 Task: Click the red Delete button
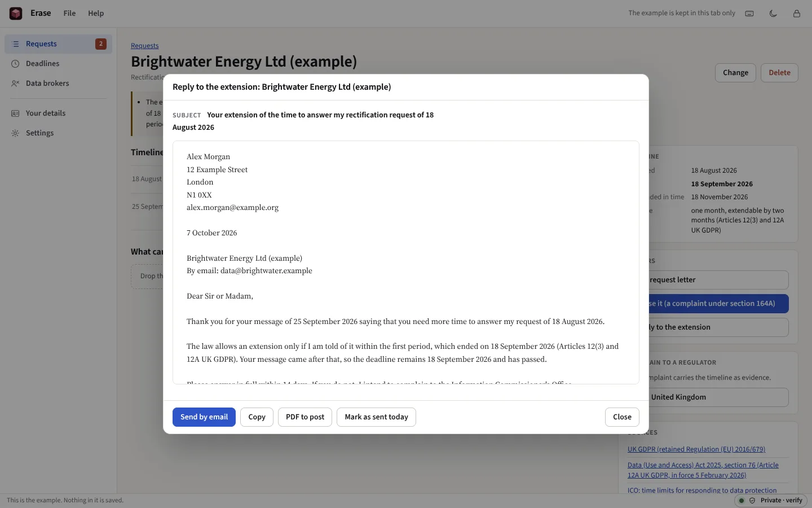[x=779, y=73]
